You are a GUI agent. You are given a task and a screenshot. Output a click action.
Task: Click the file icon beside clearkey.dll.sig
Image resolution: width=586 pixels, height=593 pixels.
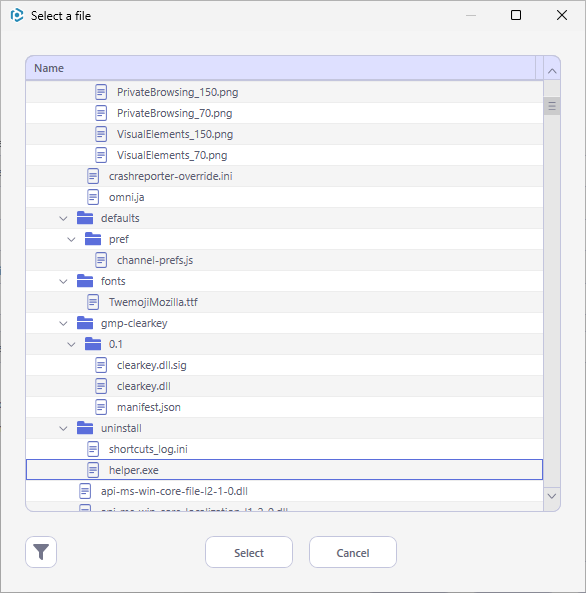(x=101, y=365)
